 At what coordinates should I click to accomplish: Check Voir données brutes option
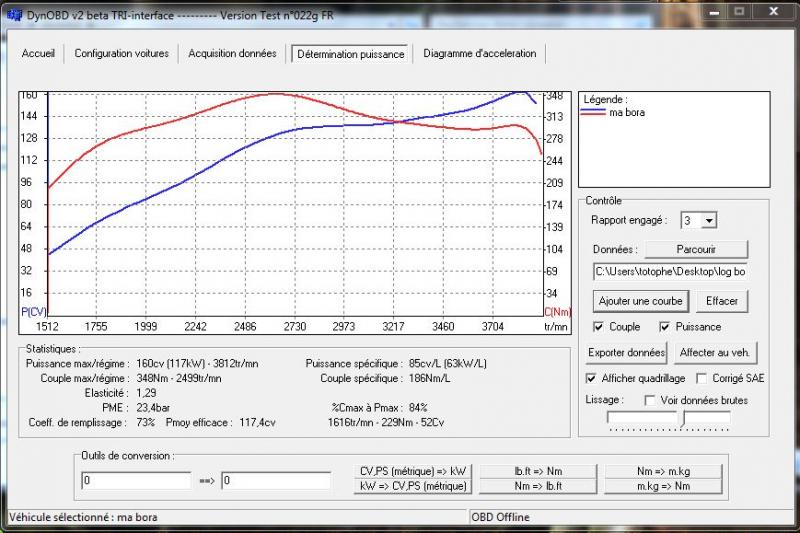(x=649, y=400)
